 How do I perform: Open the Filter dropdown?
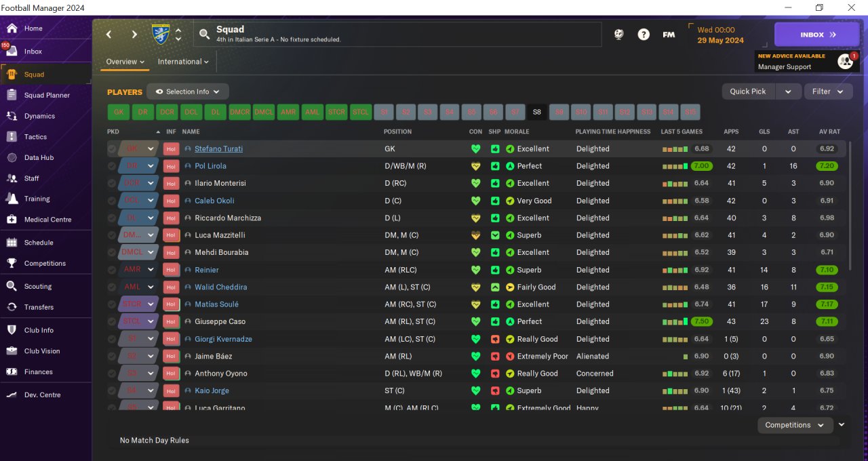pos(828,92)
